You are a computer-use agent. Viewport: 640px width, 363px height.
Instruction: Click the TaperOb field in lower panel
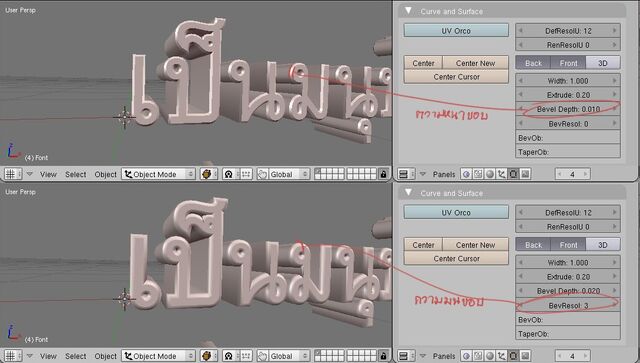[x=568, y=334]
